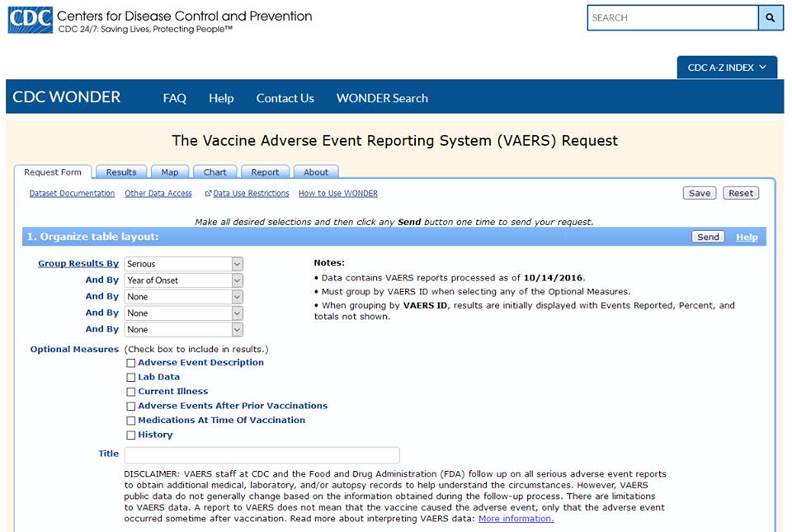Go to the About tab
Image resolution: width=792 pixels, height=532 pixels.
(x=316, y=172)
